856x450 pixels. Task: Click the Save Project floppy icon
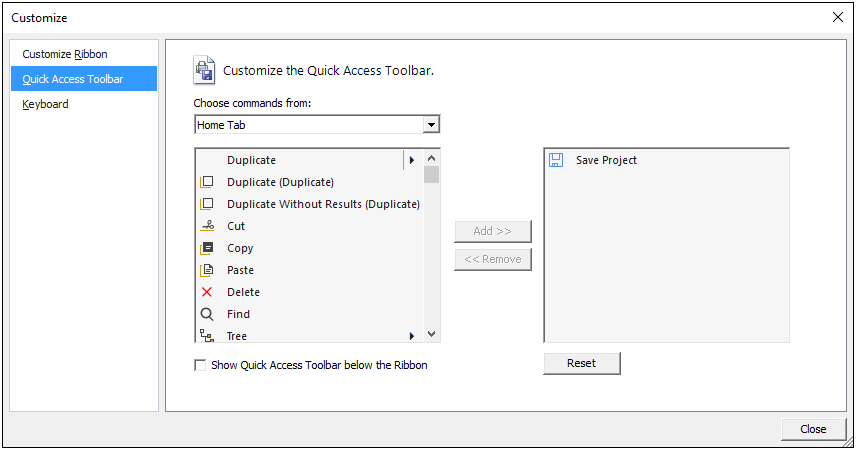556,160
